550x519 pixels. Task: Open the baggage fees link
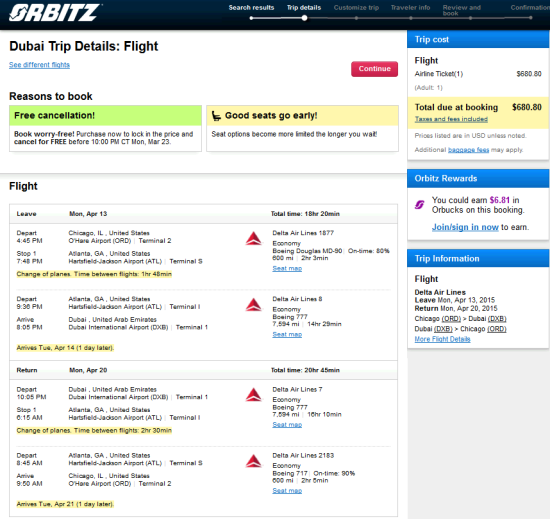pos(468,150)
